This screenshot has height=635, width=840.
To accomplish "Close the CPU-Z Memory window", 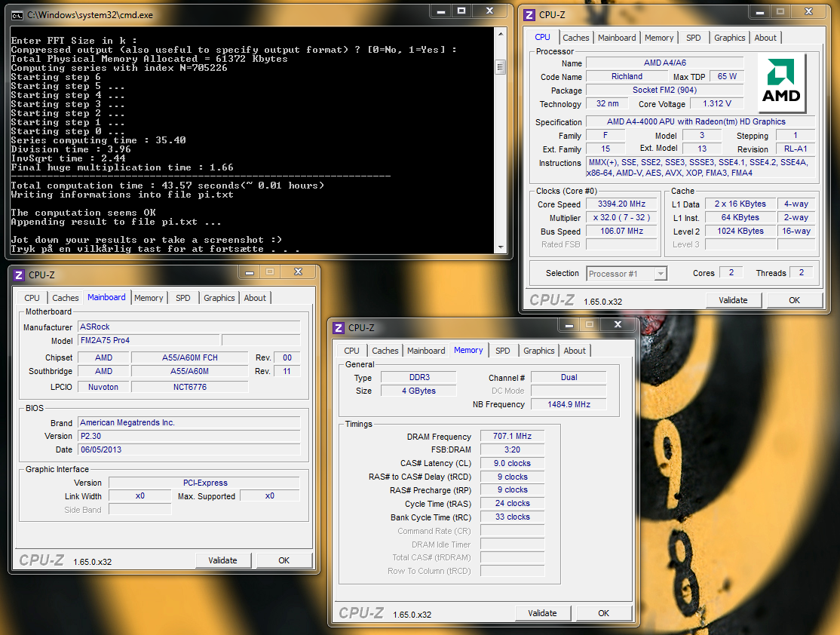I will [x=617, y=324].
